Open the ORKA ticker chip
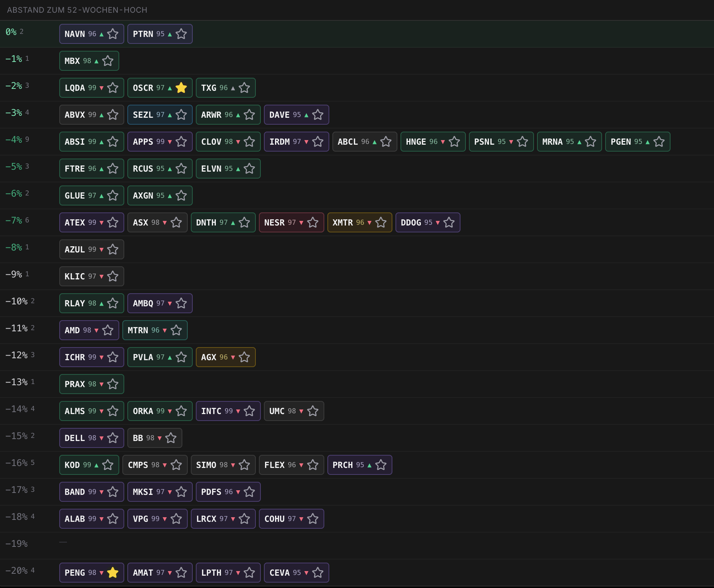Screen dimensions: 714x588 (160, 411)
